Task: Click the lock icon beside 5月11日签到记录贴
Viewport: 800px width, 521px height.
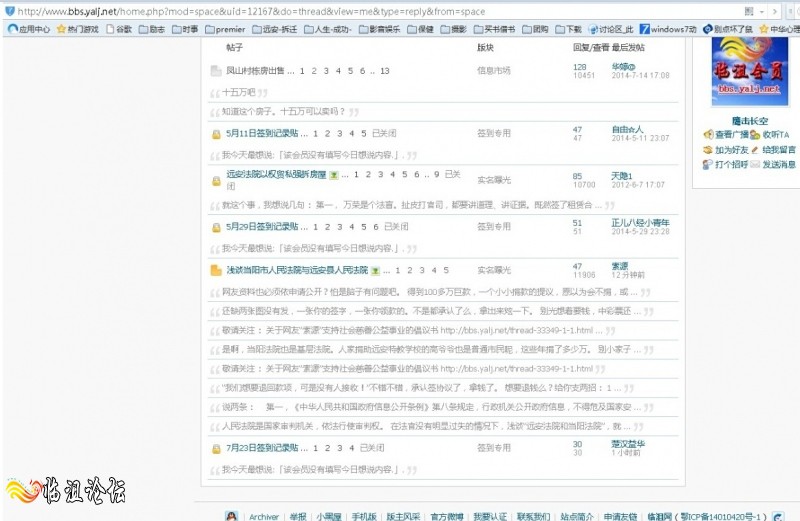Action: [x=216, y=134]
